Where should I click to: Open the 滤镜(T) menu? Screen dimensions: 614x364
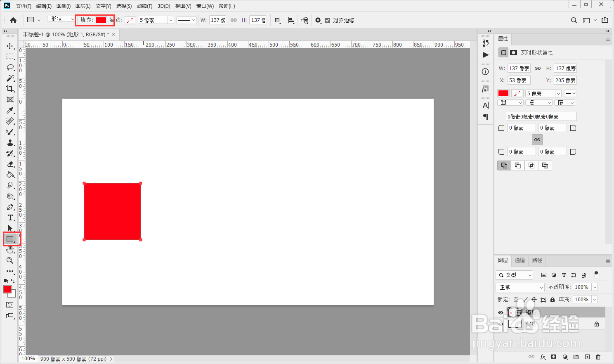point(144,6)
